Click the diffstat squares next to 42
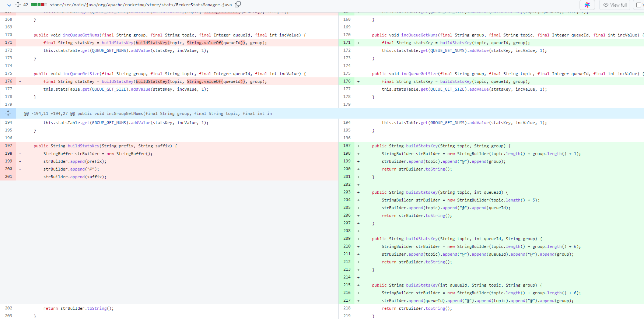 coord(39,5)
